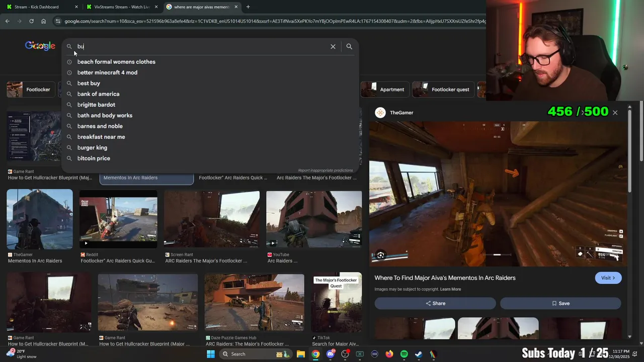Click 'Report inappropriate predictions' link

[x=326, y=170]
